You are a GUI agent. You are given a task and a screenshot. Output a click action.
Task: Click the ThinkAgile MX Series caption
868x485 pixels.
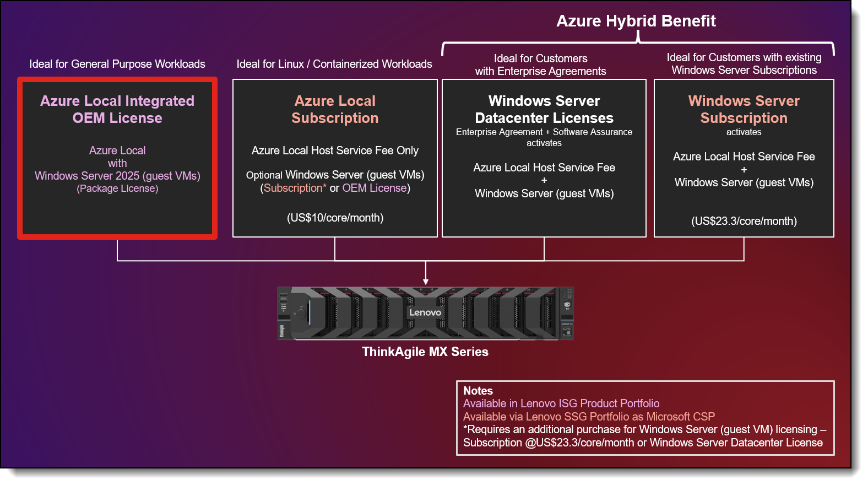(x=425, y=352)
